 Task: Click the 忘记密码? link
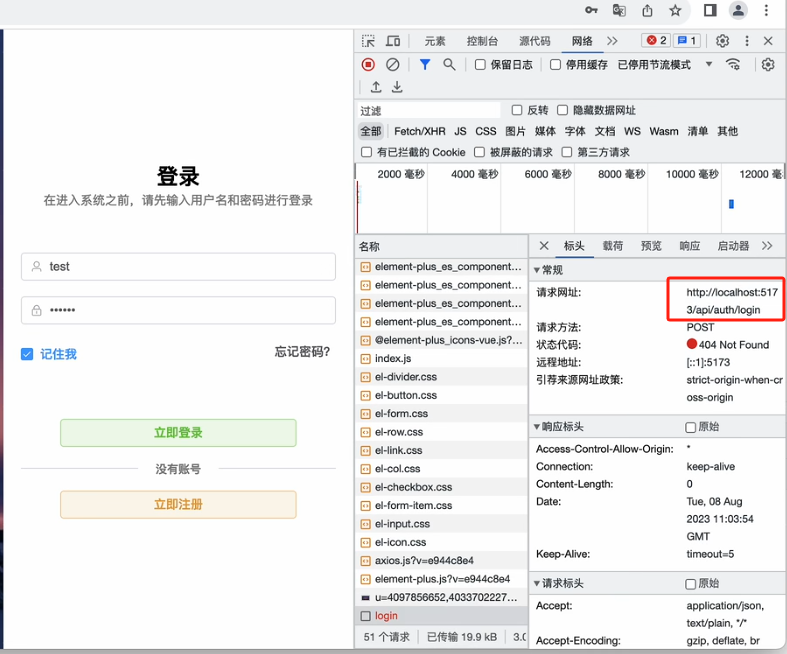[x=302, y=351]
